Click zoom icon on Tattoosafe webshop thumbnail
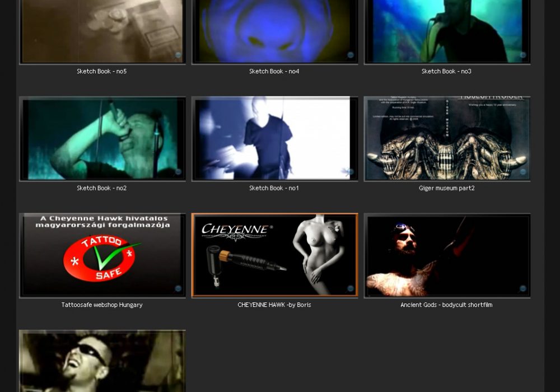Image resolution: width=560 pixels, height=392 pixels. point(178,288)
